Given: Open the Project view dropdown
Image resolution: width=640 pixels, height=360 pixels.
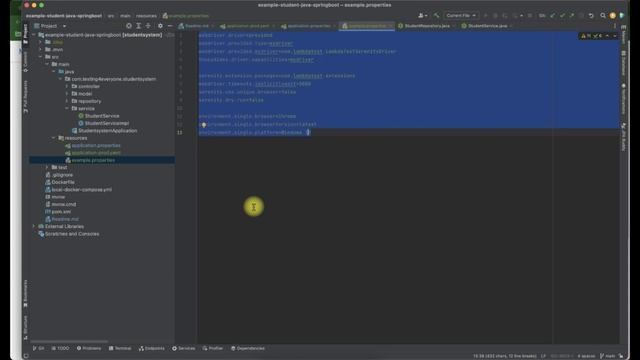Looking at the screenshot, I should pyautogui.click(x=51, y=26).
